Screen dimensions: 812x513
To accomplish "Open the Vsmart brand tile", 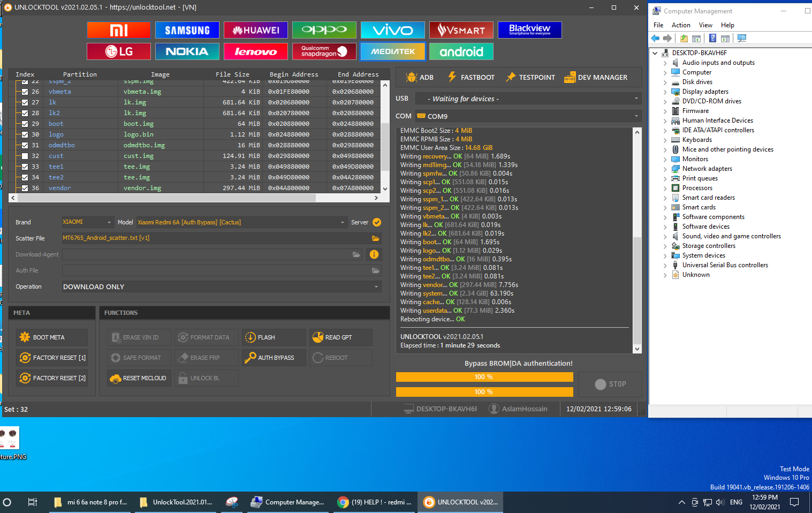I will coord(461,30).
